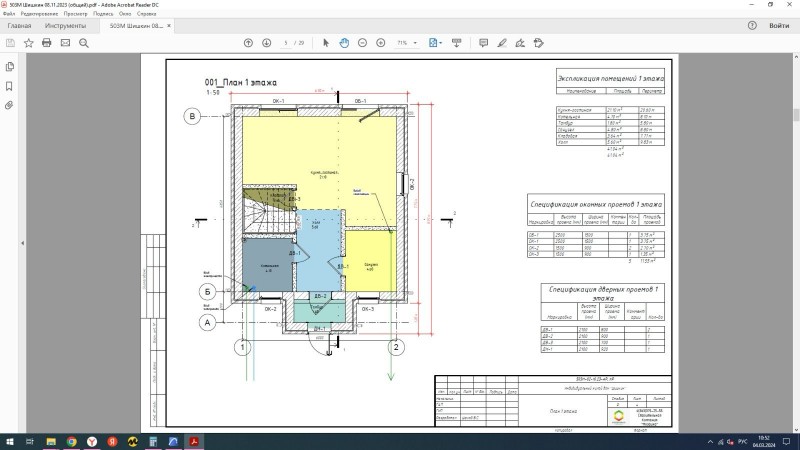This screenshot has height=450, width=800.
Task: Select the Hand pan tool
Action: [x=343, y=43]
